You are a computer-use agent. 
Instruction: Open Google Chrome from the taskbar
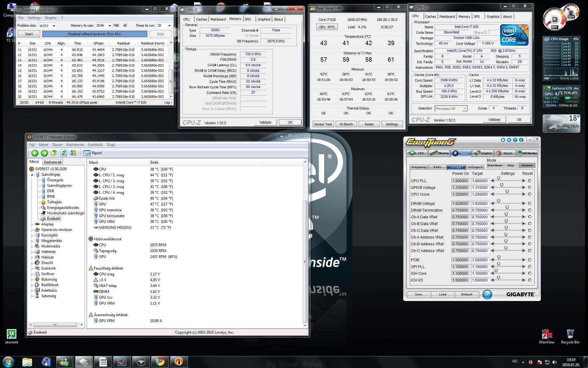click(x=160, y=362)
